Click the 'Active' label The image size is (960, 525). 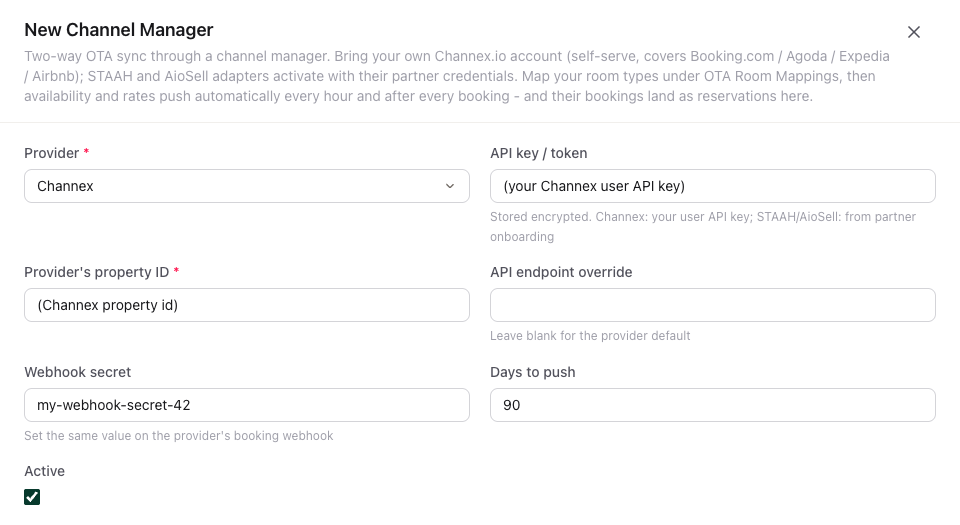pyautogui.click(x=45, y=471)
